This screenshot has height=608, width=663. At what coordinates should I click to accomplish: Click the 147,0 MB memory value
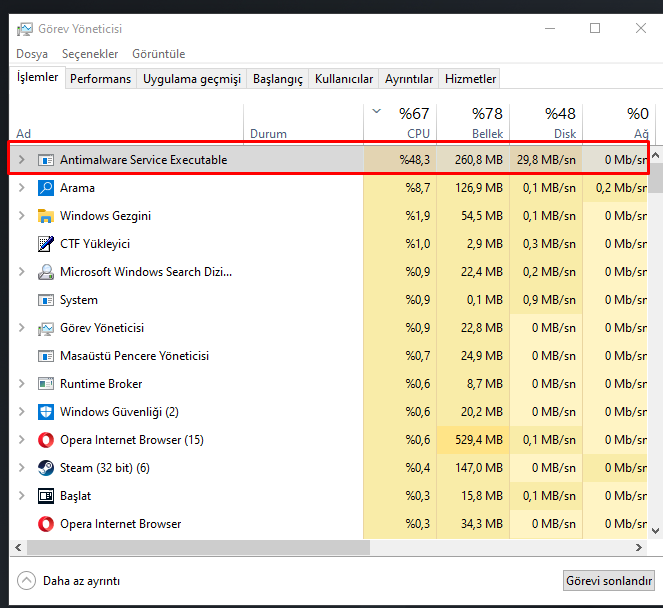[479, 468]
